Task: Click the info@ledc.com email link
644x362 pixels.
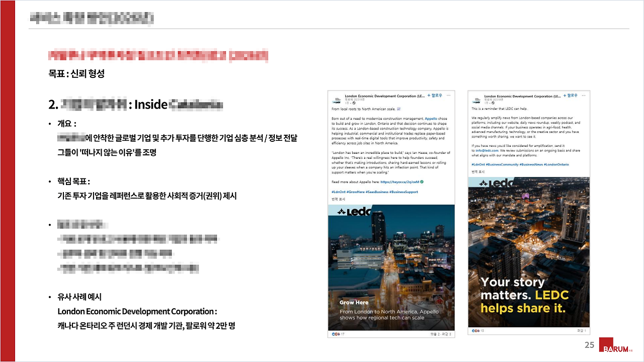Action: (x=487, y=150)
